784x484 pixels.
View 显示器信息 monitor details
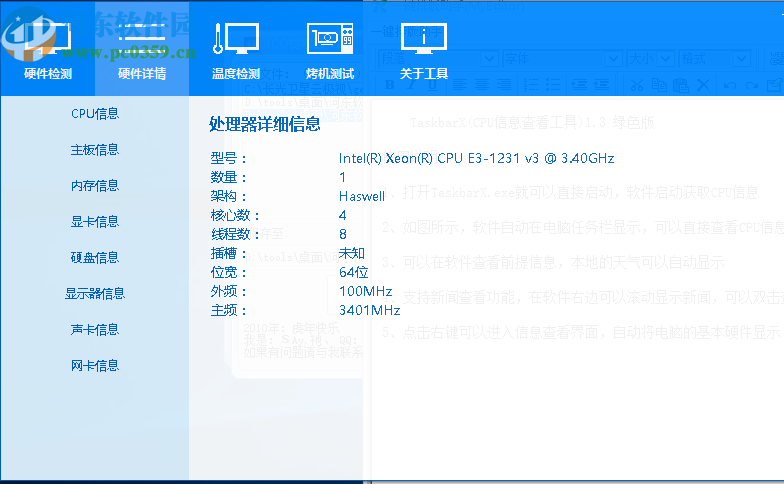pos(95,294)
